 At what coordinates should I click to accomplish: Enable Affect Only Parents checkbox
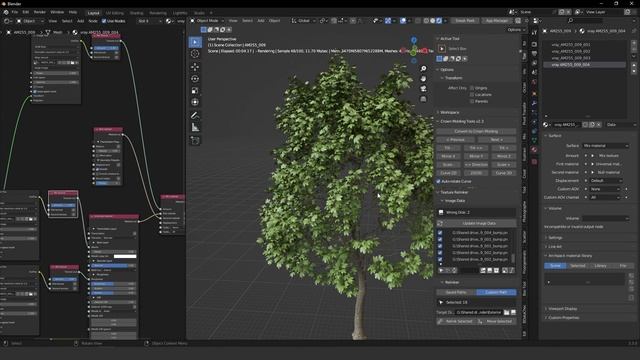pyautogui.click(x=472, y=101)
